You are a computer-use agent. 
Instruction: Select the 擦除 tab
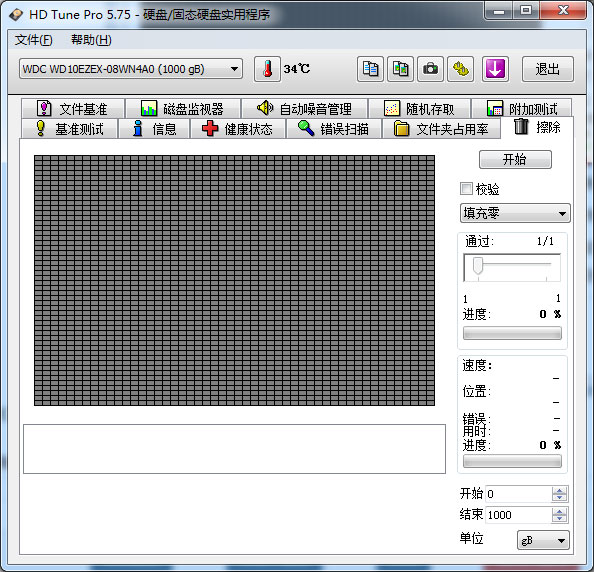(537, 127)
